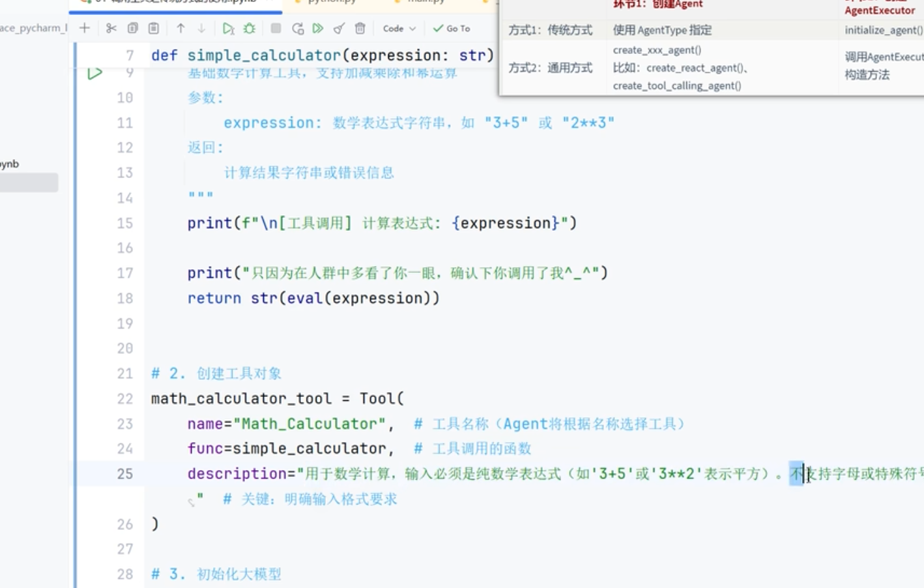The width and height of the screenshot is (924, 588).
Task: Click the sticky def simple_calculator header line
Action: [323, 55]
